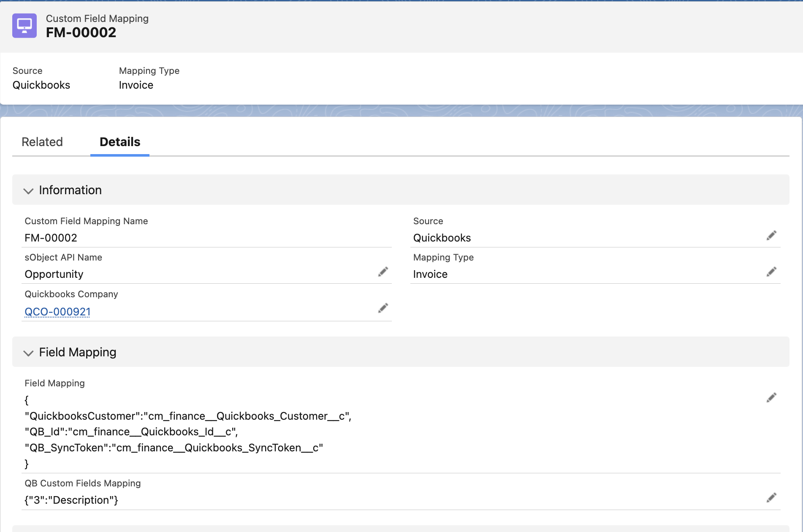Viewport: 803px width, 532px height.
Task: Select the Details tab
Action: (120, 142)
